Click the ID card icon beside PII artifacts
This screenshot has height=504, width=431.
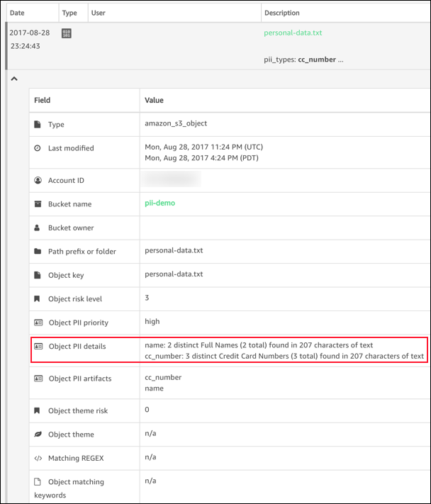pos(38,379)
